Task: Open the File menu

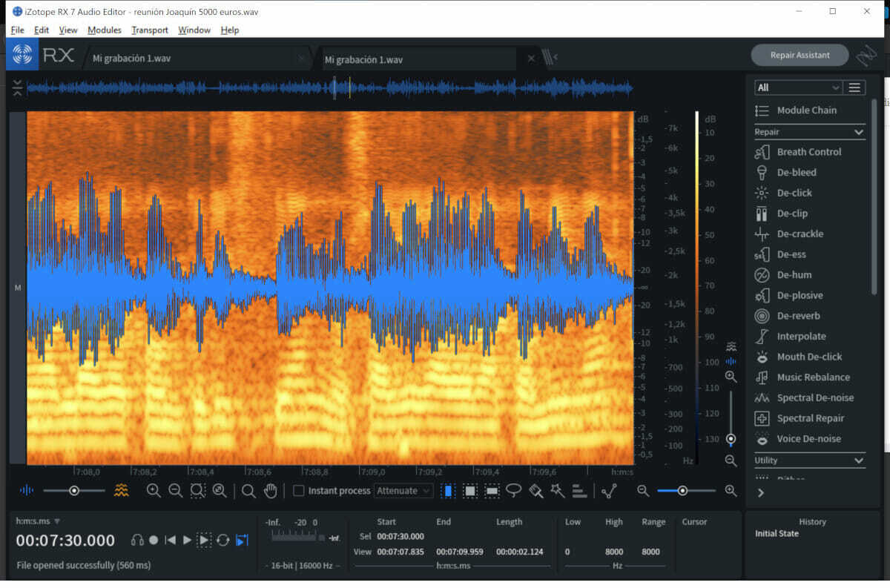Action: [18, 30]
